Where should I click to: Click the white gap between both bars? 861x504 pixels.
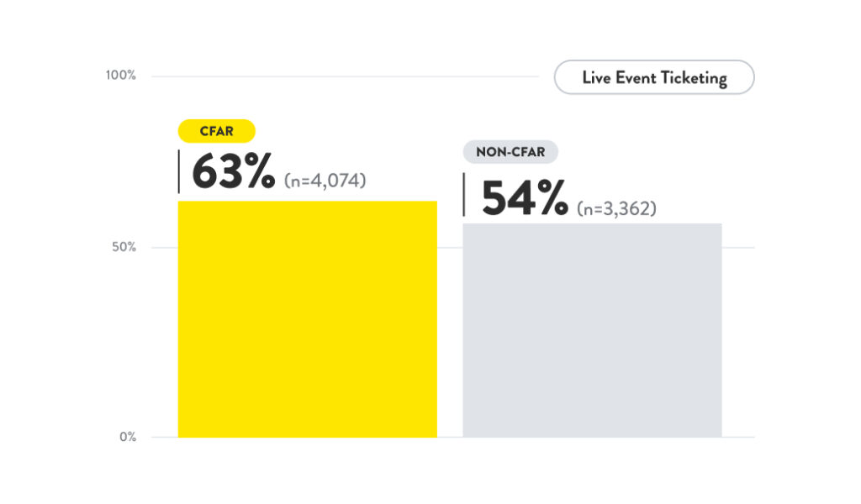coord(450,336)
